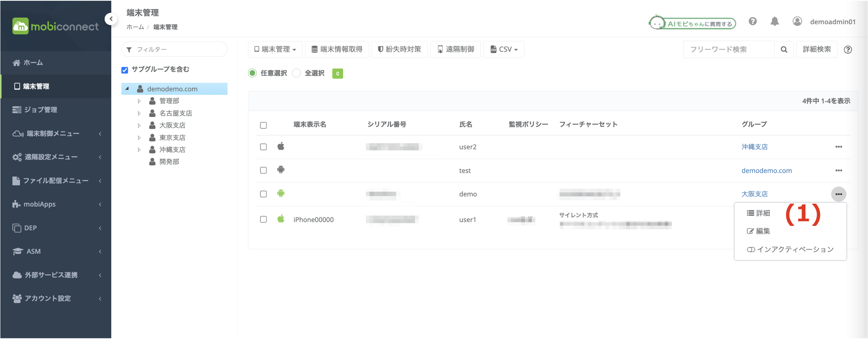Expand the 遠隔設定メニュー sidebar menu
This screenshot has height=339, width=868.
(56, 157)
